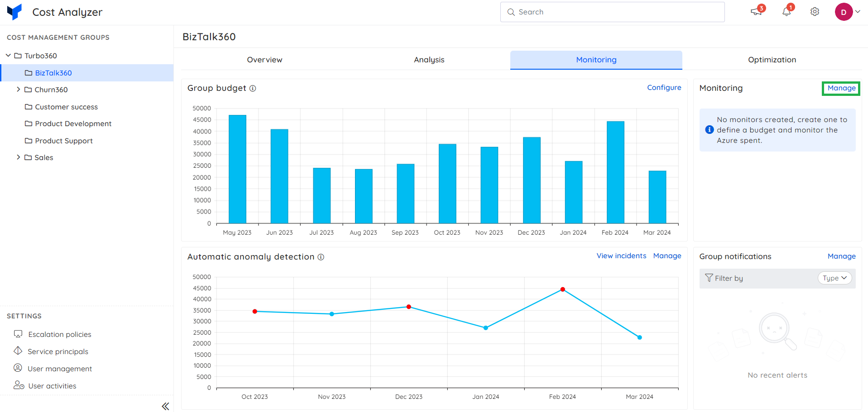Image resolution: width=868 pixels, height=412 pixels.
Task: Collapse the sidebar with double chevron
Action: [165, 406]
